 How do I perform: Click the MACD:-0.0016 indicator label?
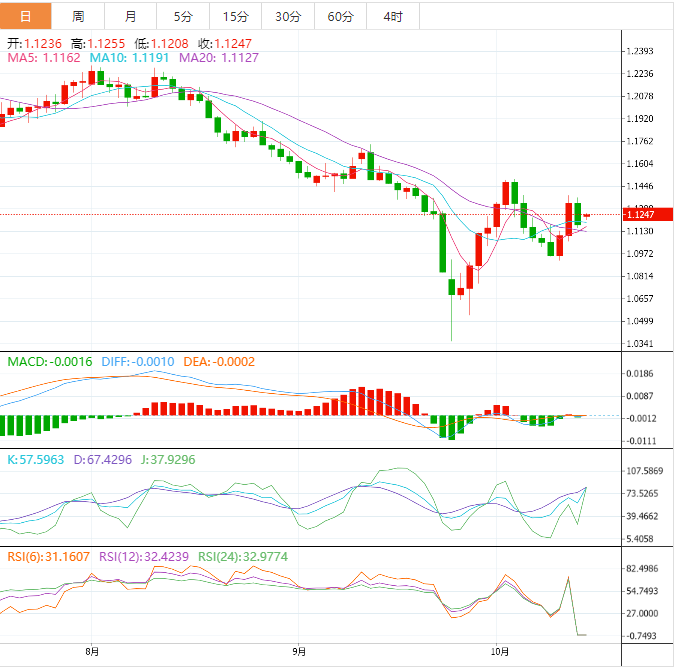(50, 362)
